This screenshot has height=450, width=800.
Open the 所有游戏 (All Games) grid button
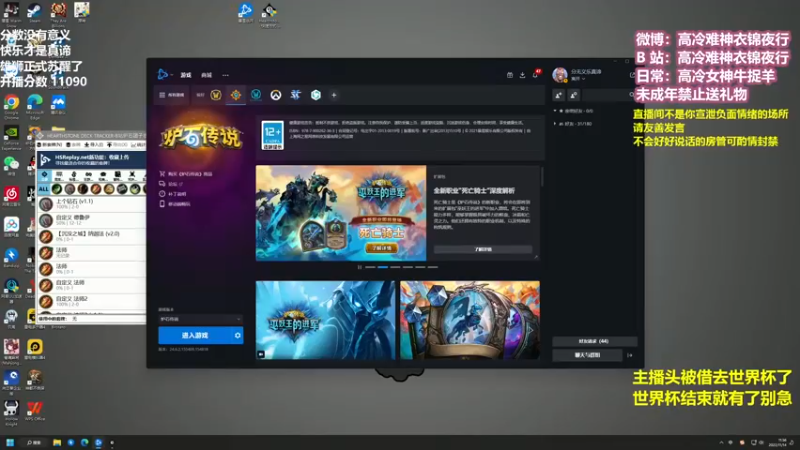pyautogui.click(x=172, y=95)
